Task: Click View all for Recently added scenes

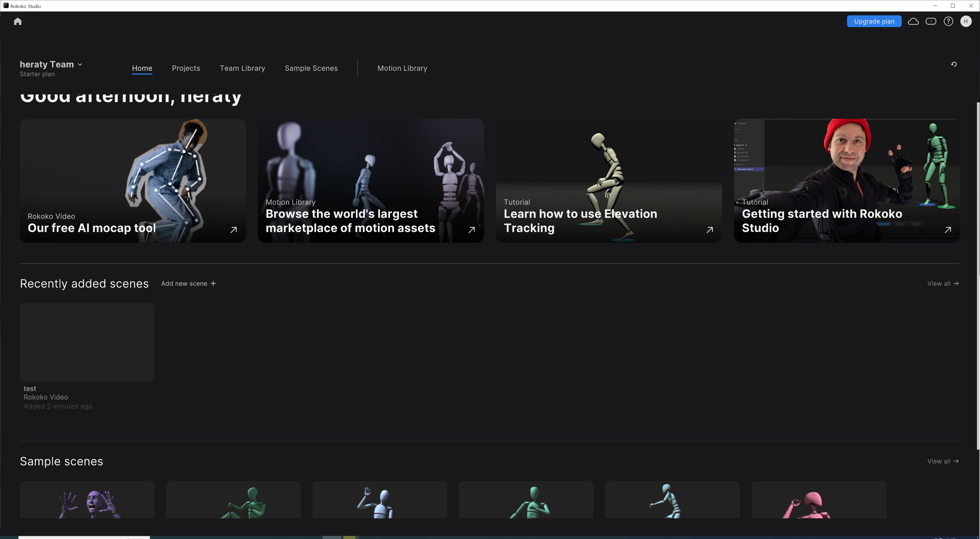Action: [942, 284]
